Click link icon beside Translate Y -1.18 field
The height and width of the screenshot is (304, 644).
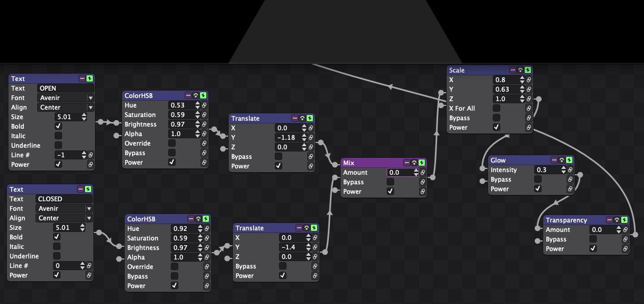(311, 138)
